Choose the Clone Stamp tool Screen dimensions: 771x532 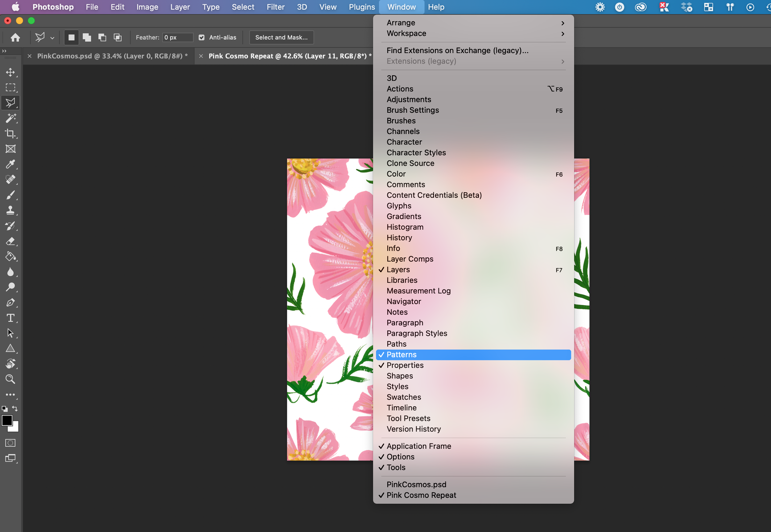pos(10,210)
